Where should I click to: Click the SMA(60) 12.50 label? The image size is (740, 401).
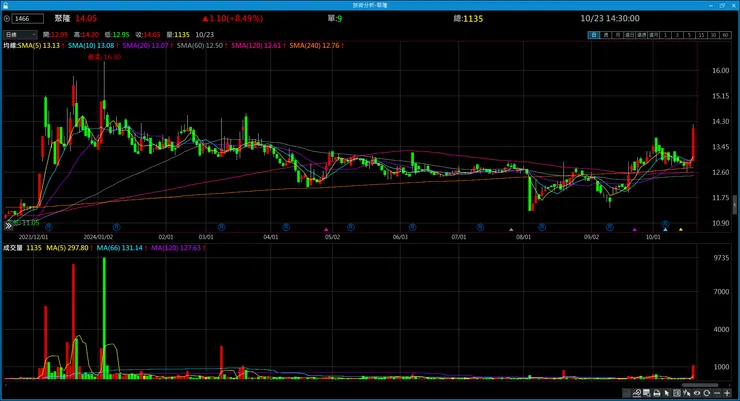[x=200, y=46]
